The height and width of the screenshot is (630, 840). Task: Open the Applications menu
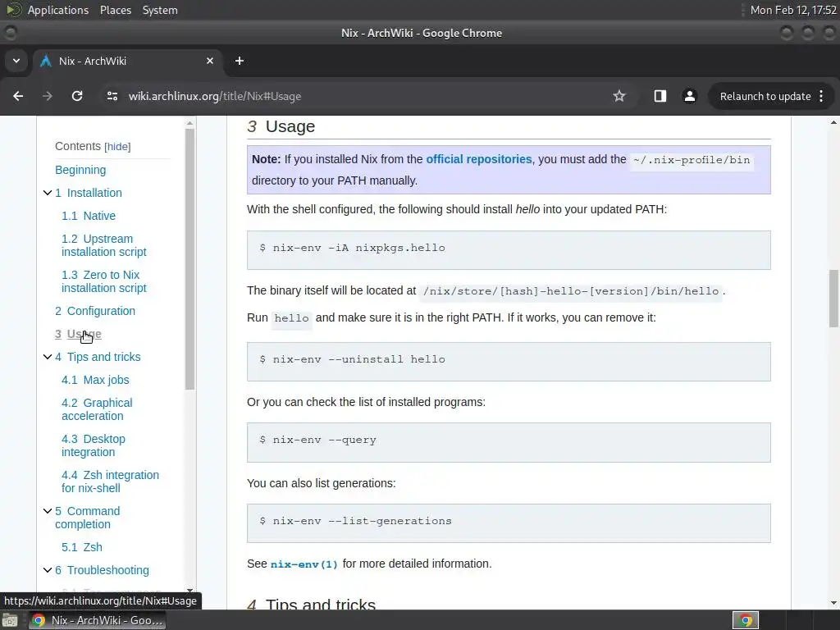(58, 10)
